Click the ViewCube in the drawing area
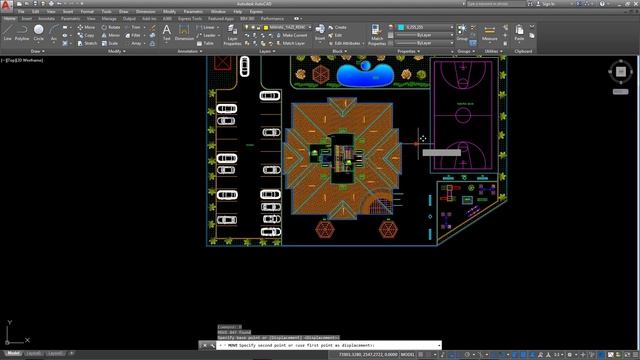This screenshot has height=360, width=640. click(620, 71)
